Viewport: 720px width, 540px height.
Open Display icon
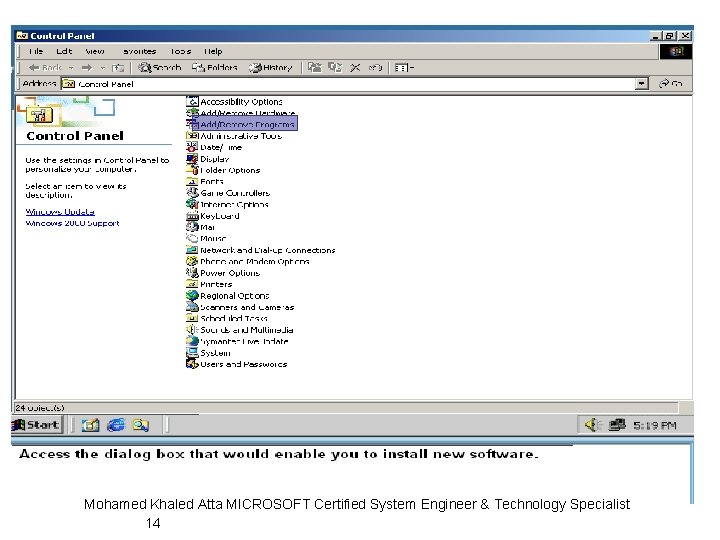coord(192,158)
